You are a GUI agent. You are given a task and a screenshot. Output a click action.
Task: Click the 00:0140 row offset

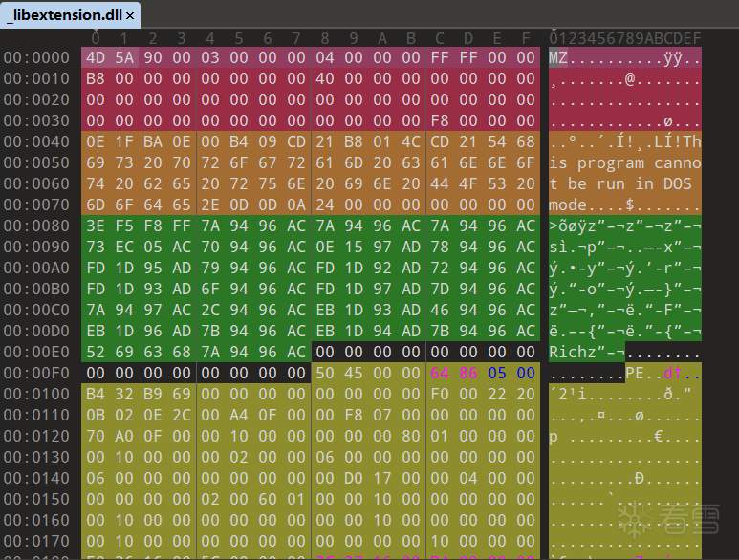(x=36, y=478)
